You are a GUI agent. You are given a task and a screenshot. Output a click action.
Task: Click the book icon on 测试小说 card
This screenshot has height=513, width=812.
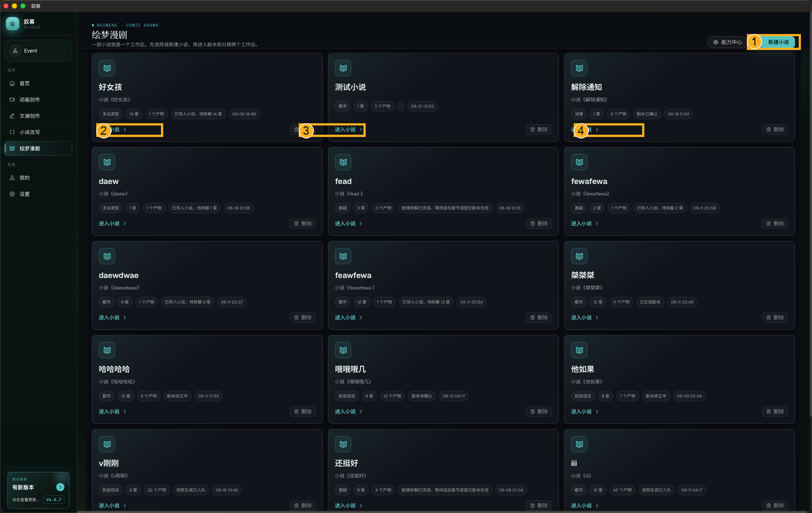343,68
